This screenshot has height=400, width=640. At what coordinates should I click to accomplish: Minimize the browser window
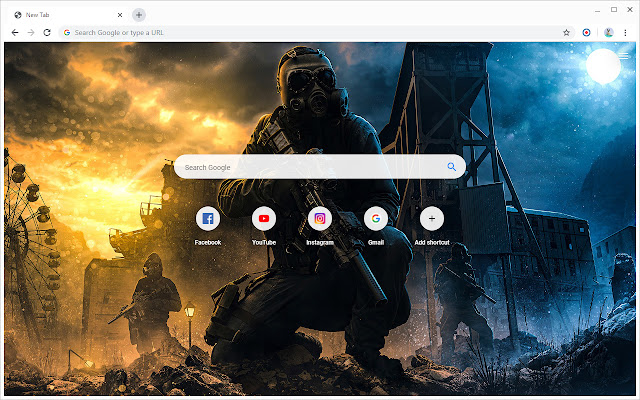point(598,10)
